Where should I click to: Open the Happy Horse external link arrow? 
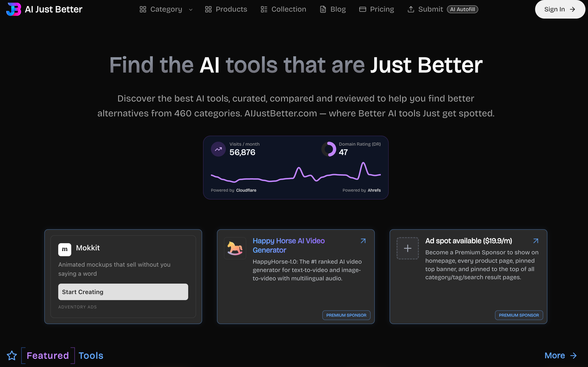tap(363, 241)
